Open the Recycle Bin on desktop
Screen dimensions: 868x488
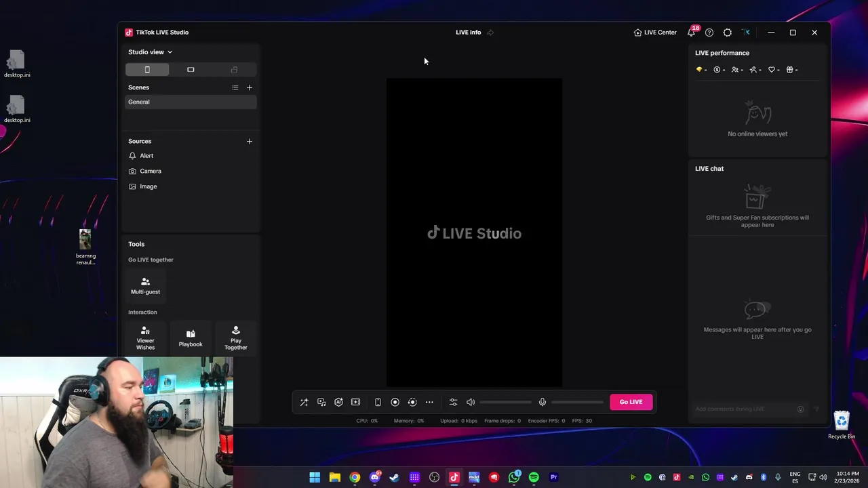pos(842,426)
